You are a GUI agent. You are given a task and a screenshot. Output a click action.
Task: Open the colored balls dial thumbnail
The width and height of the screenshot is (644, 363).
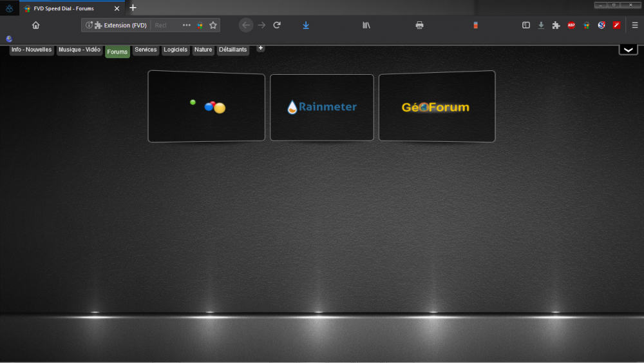pyautogui.click(x=207, y=106)
